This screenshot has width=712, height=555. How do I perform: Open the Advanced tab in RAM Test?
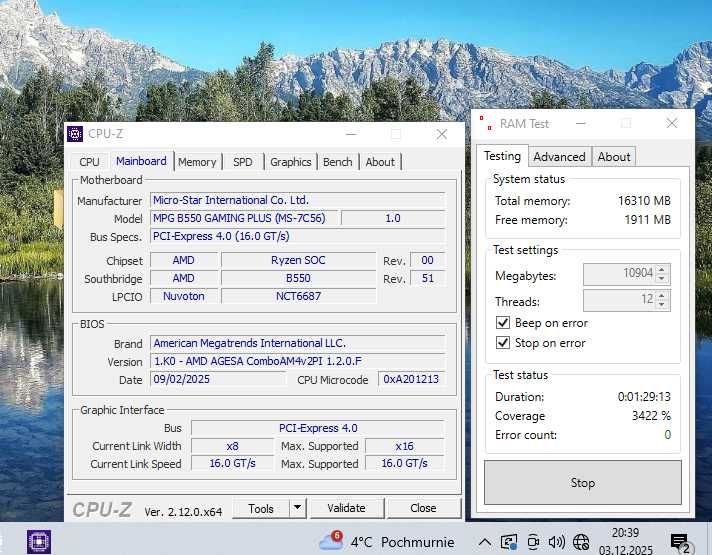point(559,157)
